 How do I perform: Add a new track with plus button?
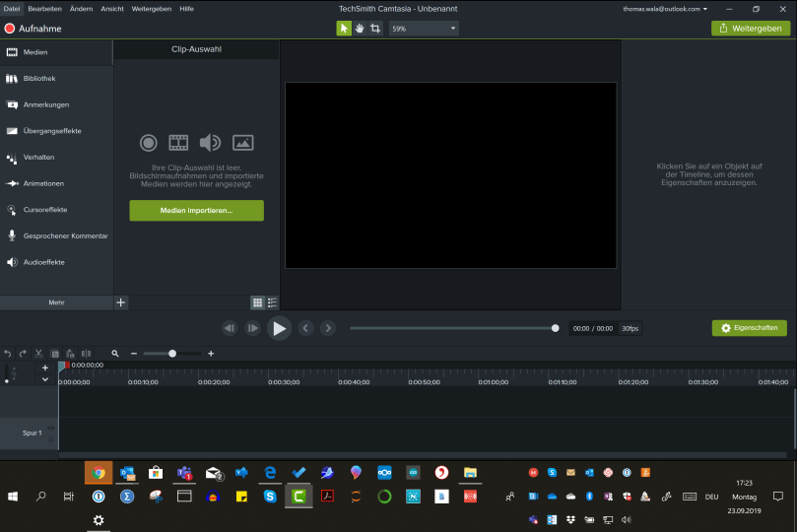point(45,367)
